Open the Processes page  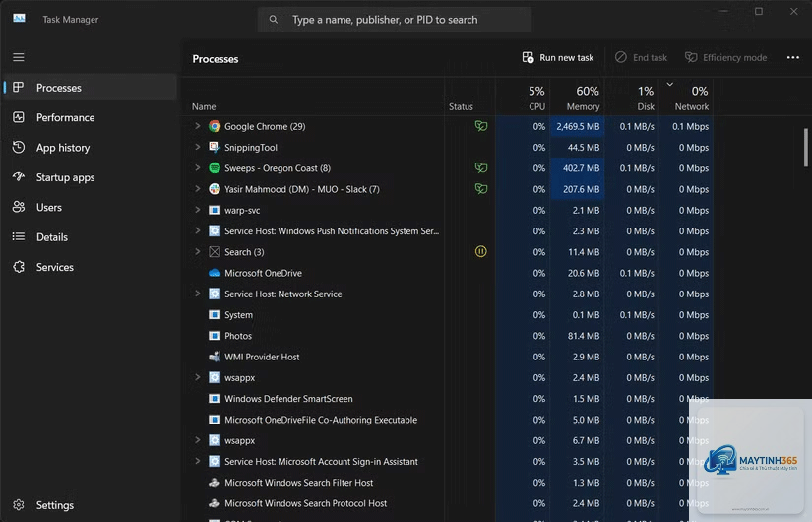(91, 87)
